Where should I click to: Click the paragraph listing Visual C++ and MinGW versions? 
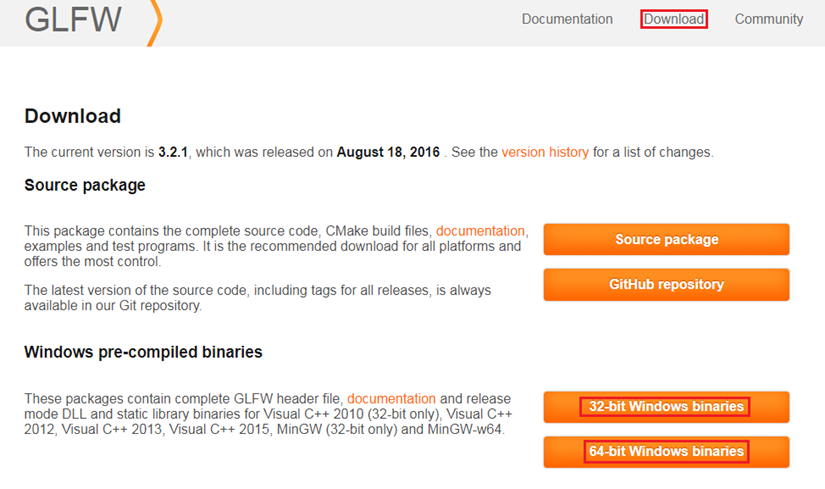(x=268, y=414)
